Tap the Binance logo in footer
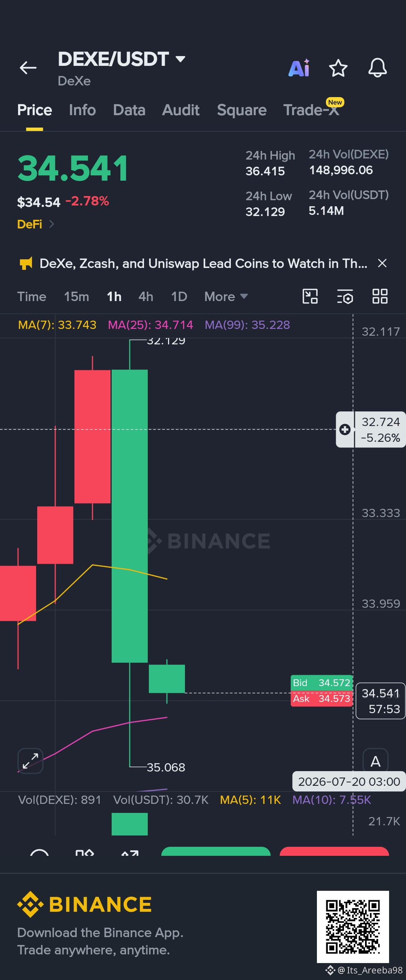 pos(84,904)
